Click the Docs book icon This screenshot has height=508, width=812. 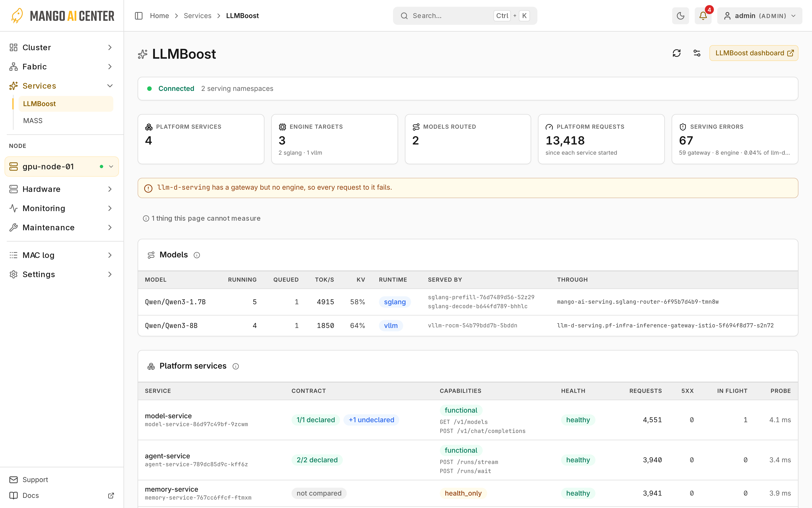13,496
